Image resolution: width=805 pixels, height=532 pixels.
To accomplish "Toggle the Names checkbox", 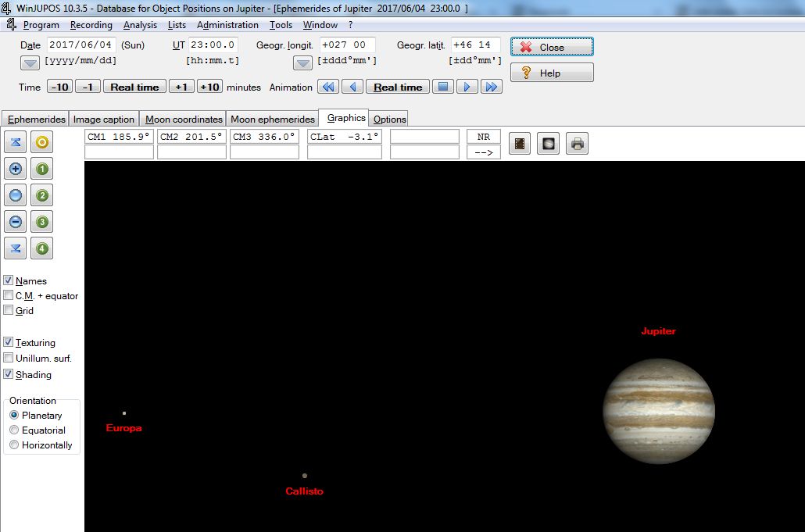I will (9, 280).
